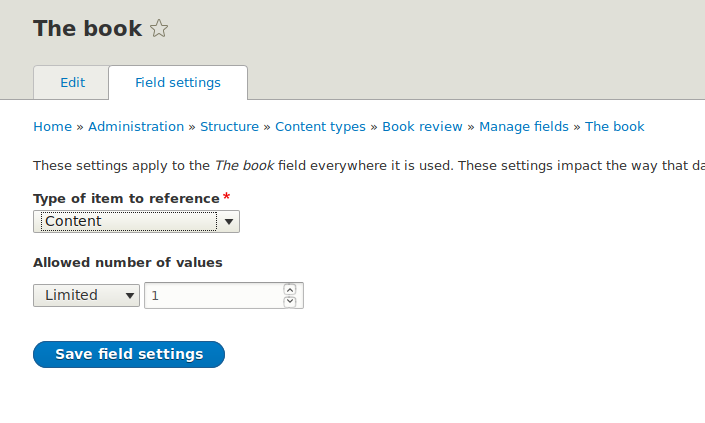
Task: Go to the Home breadcrumb link
Action: [x=52, y=127]
